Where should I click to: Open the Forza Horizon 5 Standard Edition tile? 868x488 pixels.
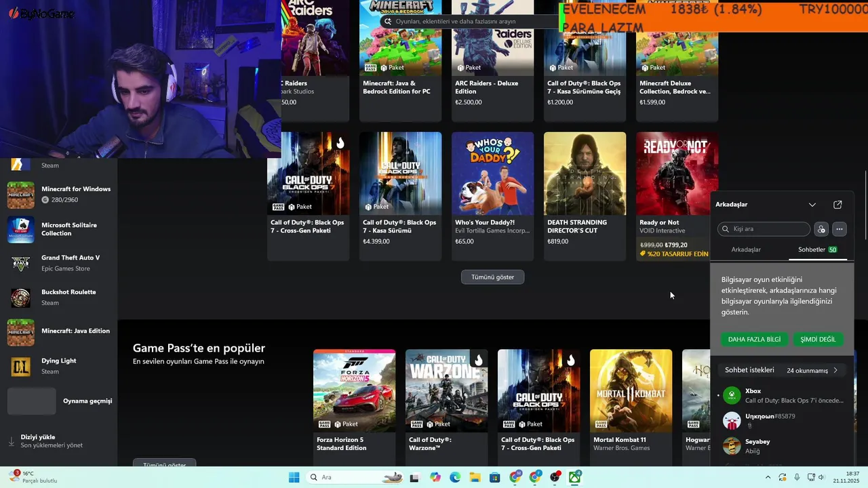coord(354,407)
